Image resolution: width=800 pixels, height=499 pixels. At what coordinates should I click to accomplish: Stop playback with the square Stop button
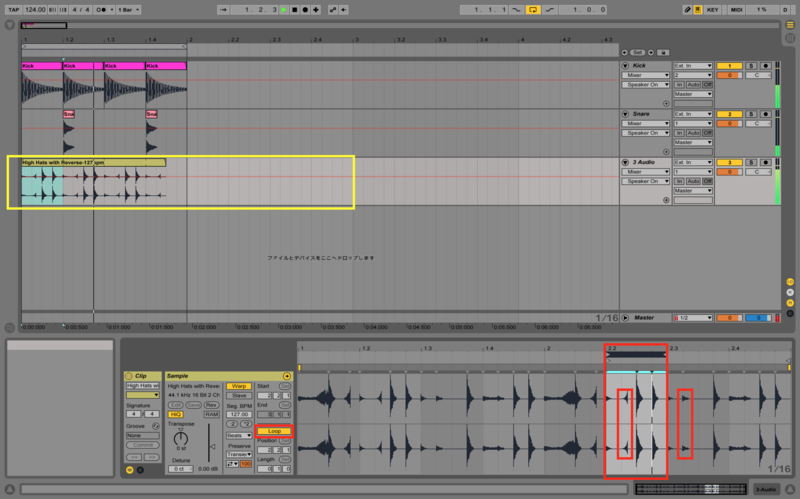click(x=294, y=10)
